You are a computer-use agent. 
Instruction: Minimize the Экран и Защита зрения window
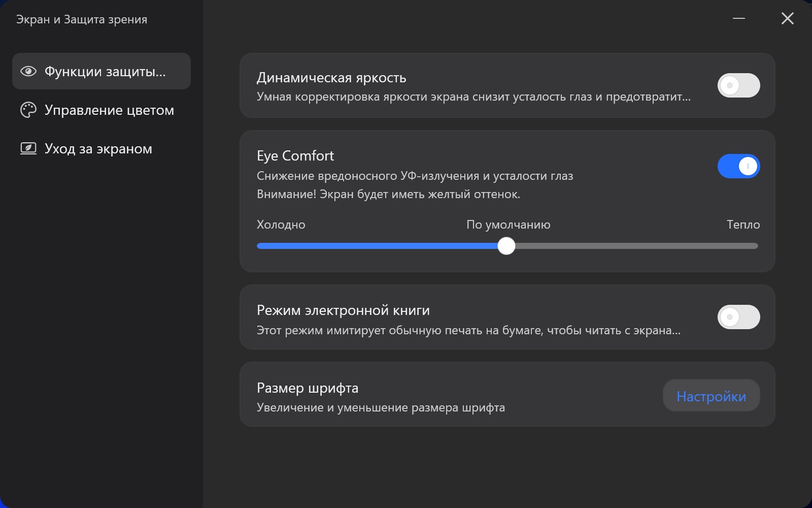[739, 18]
